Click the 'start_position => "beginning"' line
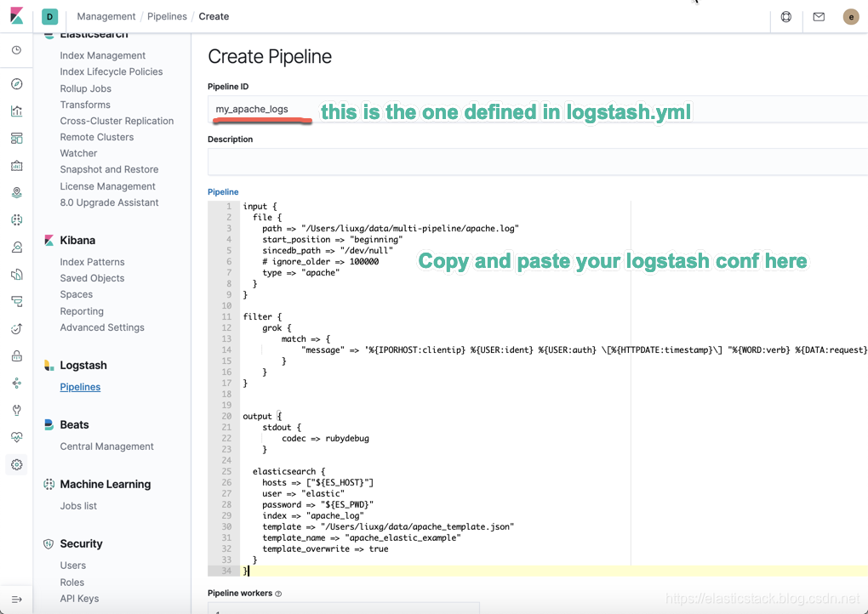The width and height of the screenshot is (868, 614). (333, 240)
